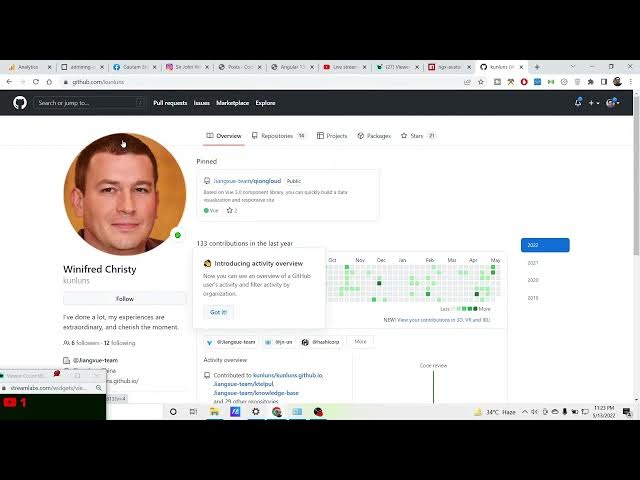Click the share icon in the address bar

467,82
